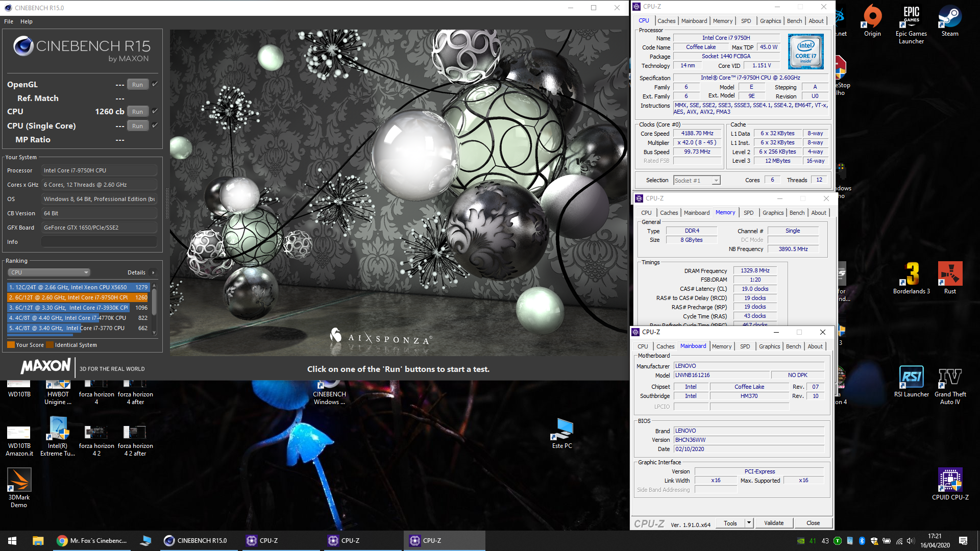Screen dimensions: 980x551
Task: Open Windows Security tray icon
Action: tap(874, 541)
